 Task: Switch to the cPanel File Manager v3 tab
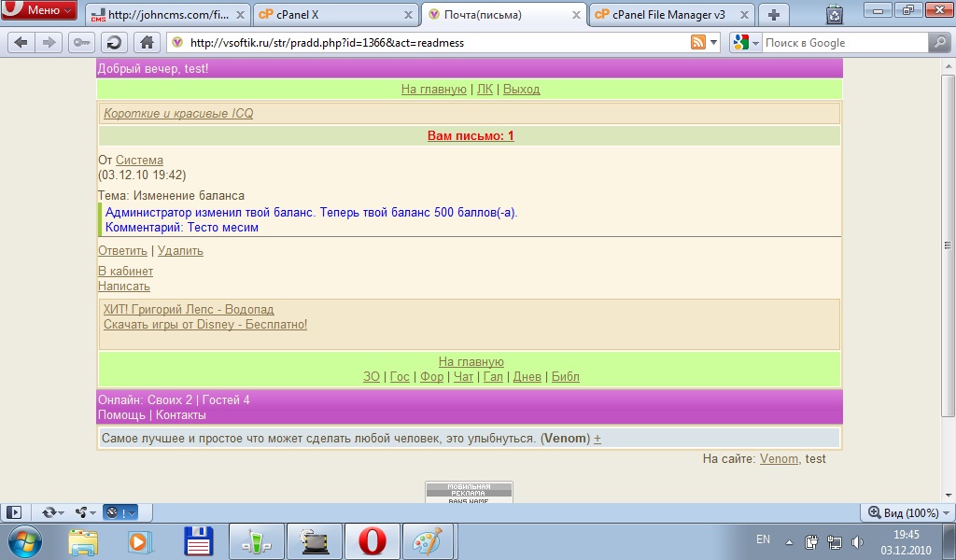click(x=670, y=15)
